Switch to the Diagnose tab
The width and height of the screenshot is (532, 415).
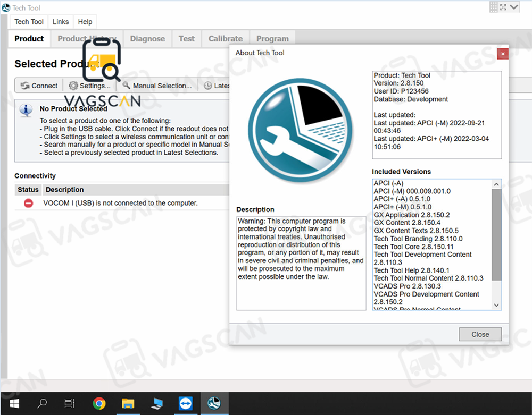coord(147,39)
